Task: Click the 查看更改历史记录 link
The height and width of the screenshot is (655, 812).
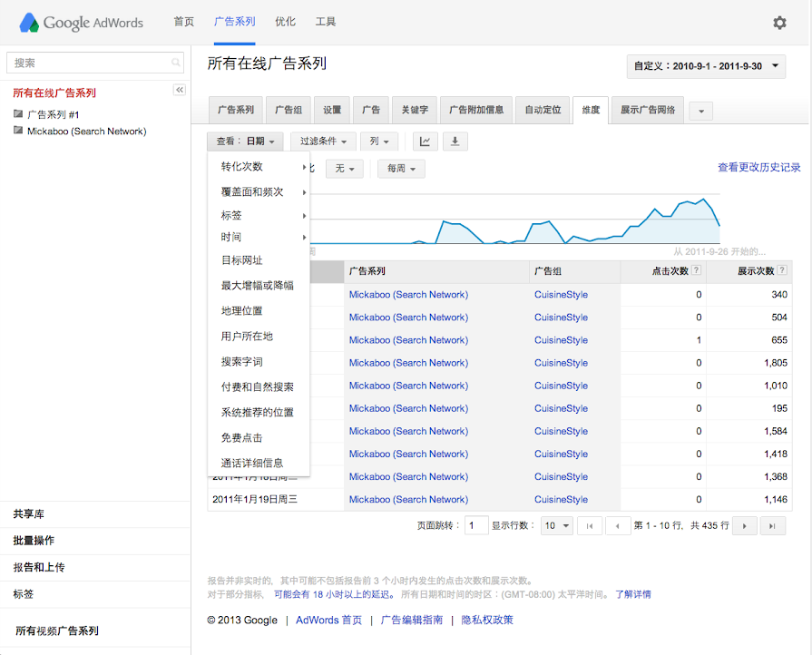Action: click(x=758, y=168)
